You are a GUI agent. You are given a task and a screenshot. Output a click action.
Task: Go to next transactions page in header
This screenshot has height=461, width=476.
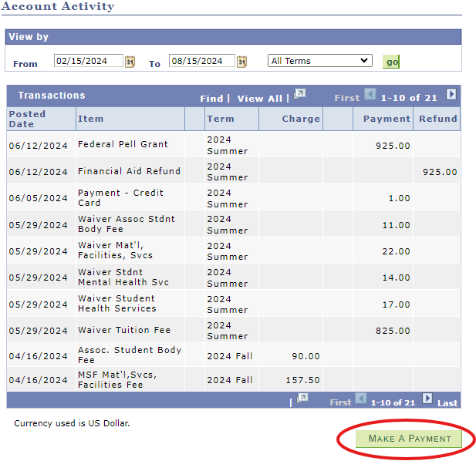coord(451,94)
